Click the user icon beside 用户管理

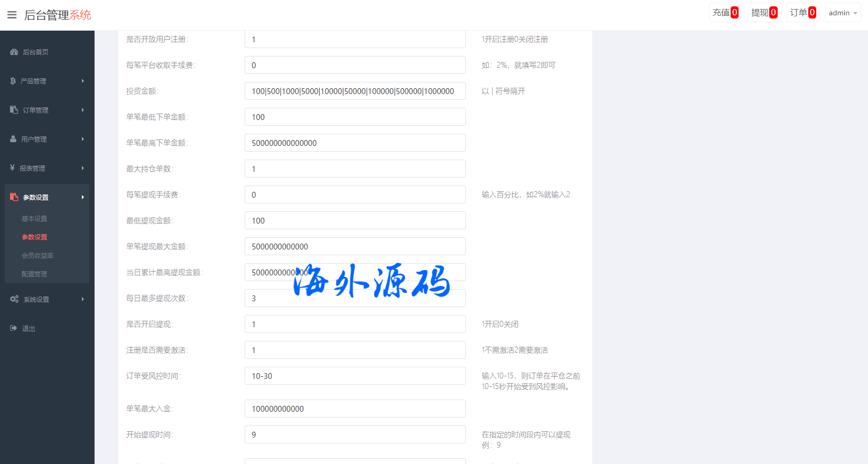tap(14, 139)
